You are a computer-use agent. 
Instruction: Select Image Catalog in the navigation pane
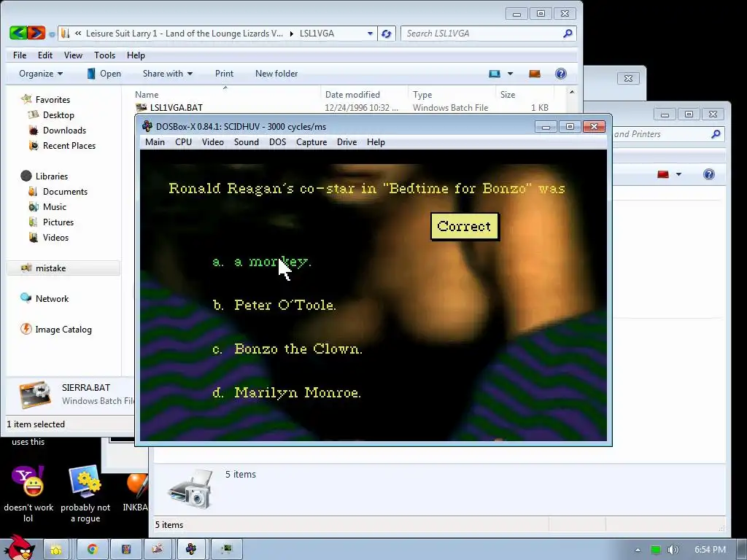point(63,329)
